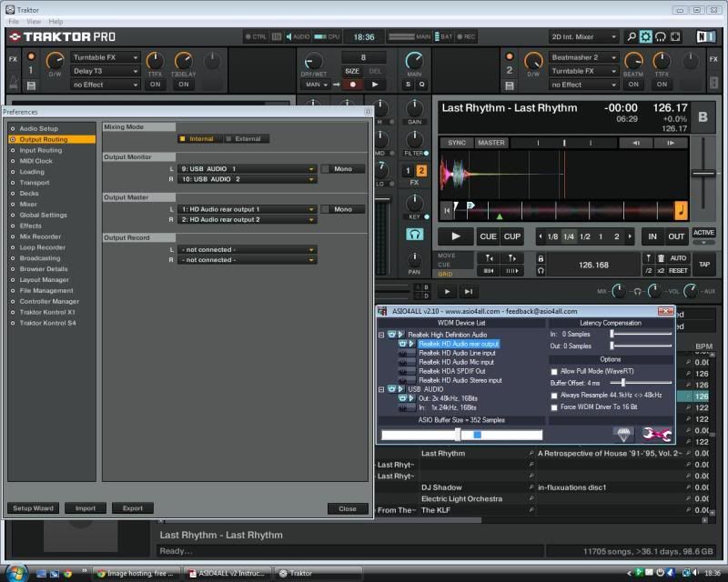
Task: Enable Always Resample 44.1kHz checkbox
Action: [x=555, y=396]
